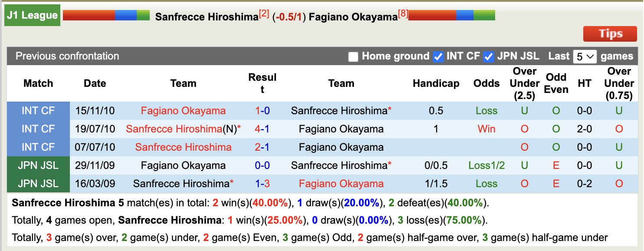644x251 pixels.
Task: Click Sanfrecce Hiroshima's team color flag
Action: 105,14
